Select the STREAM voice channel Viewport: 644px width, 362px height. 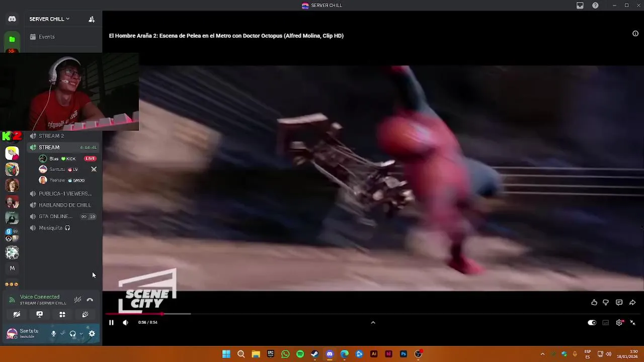point(63,147)
